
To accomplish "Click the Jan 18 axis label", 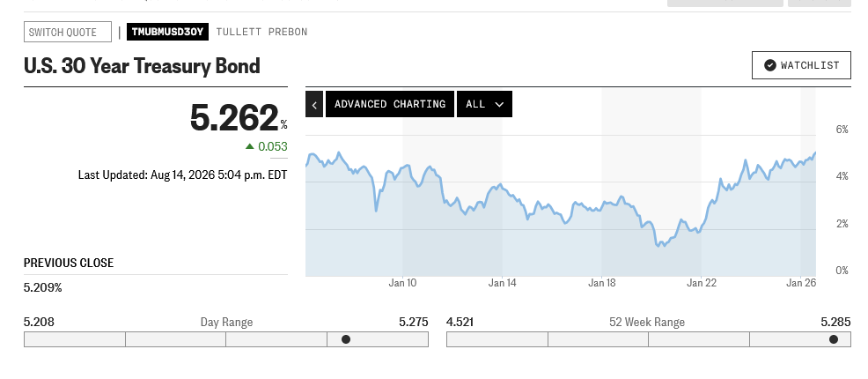I will click(602, 283).
